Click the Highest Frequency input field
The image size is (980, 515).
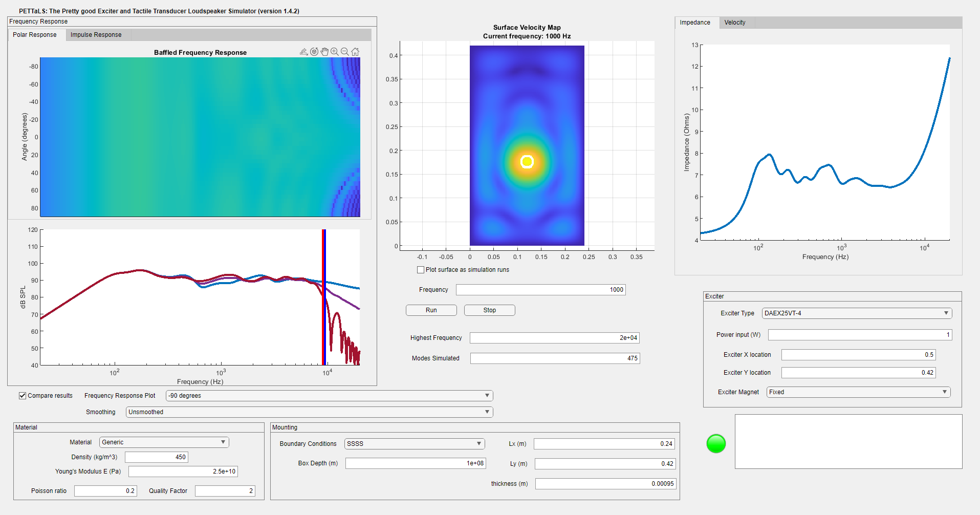pos(555,338)
